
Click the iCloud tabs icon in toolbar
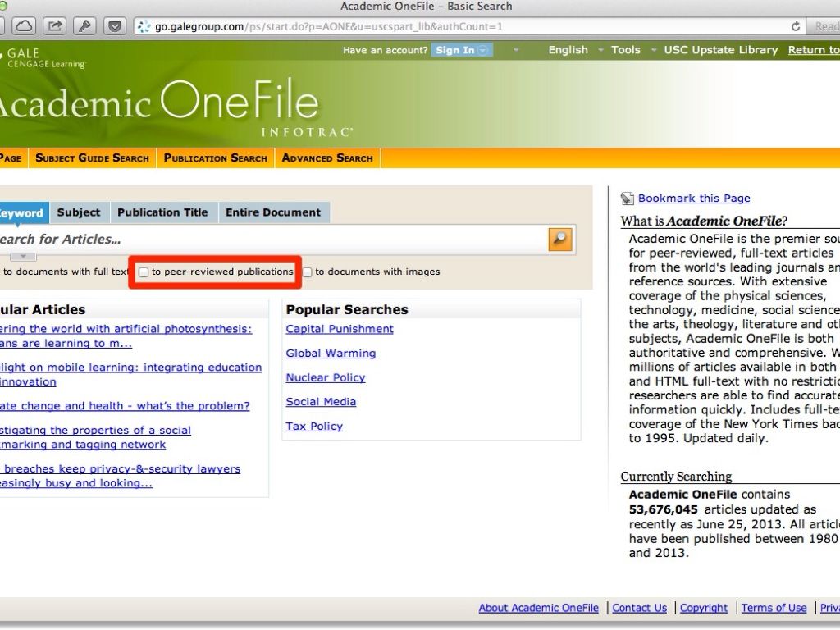point(25,26)
